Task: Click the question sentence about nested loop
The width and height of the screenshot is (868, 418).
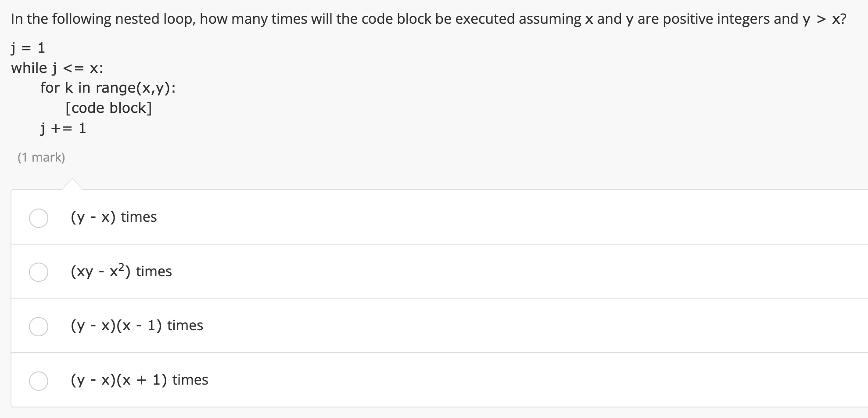Action: [429, 19]
